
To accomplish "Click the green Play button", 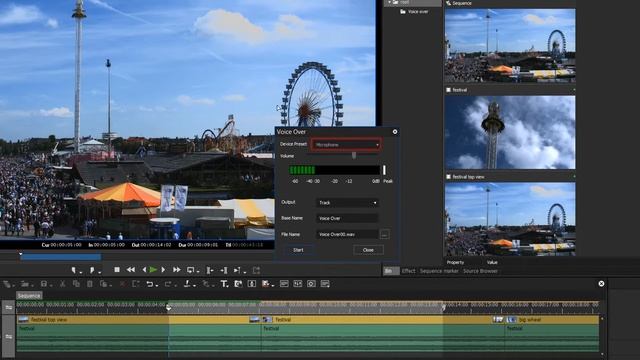I will pos(153,270).
